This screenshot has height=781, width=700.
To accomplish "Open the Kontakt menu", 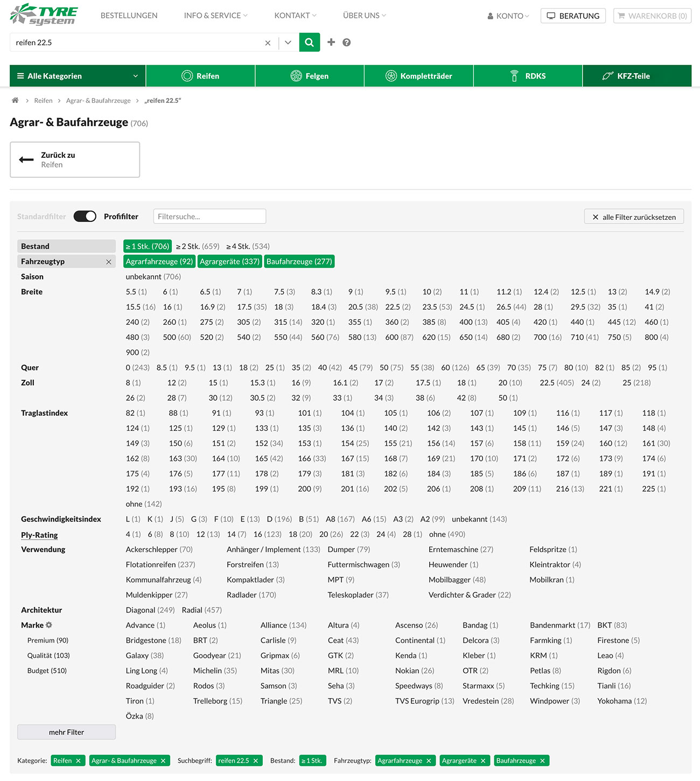I will (294, 16).
